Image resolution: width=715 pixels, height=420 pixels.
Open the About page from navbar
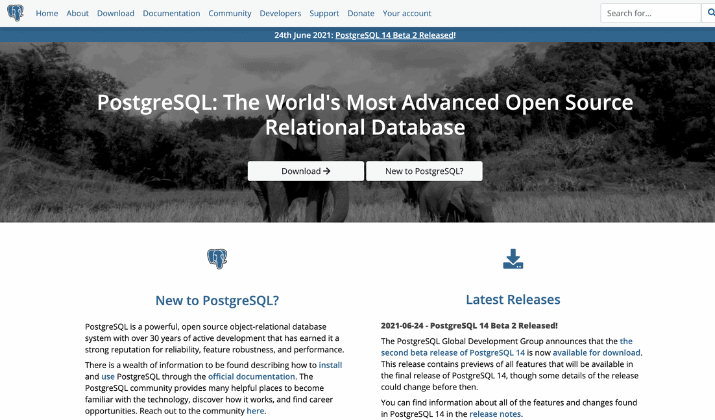tap(78, 13)
